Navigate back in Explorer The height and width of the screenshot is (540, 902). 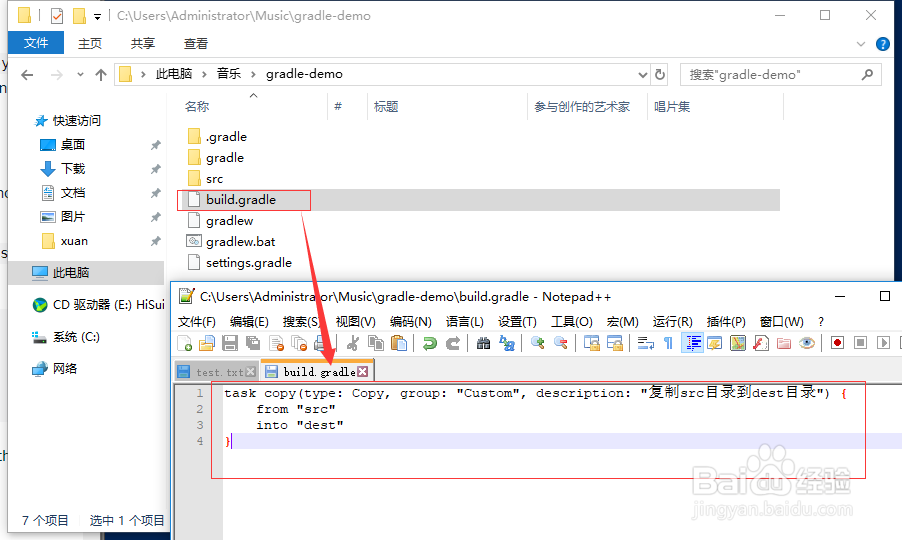coord(27,74)
